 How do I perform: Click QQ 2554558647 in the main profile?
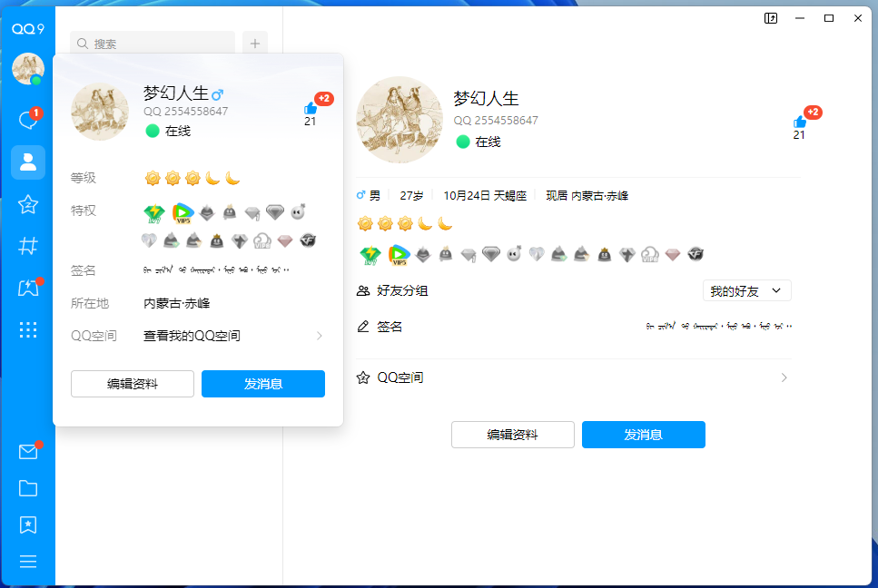tap(496, 121)
